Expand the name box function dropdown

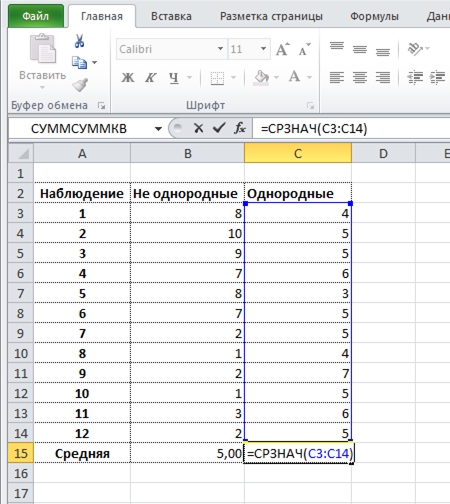pyautogui.click(x=158, y=129)
